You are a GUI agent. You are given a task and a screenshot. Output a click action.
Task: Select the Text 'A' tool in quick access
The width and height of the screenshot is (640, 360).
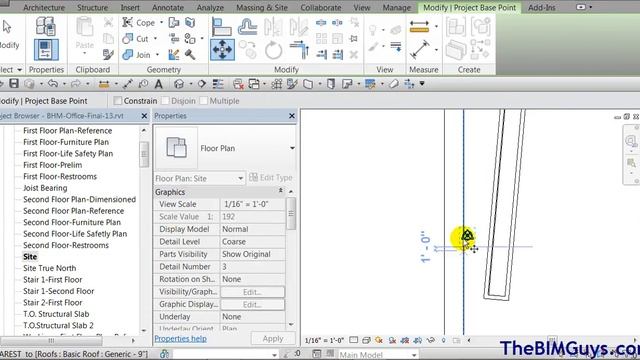pyautogui.click(x=159, y=84)
